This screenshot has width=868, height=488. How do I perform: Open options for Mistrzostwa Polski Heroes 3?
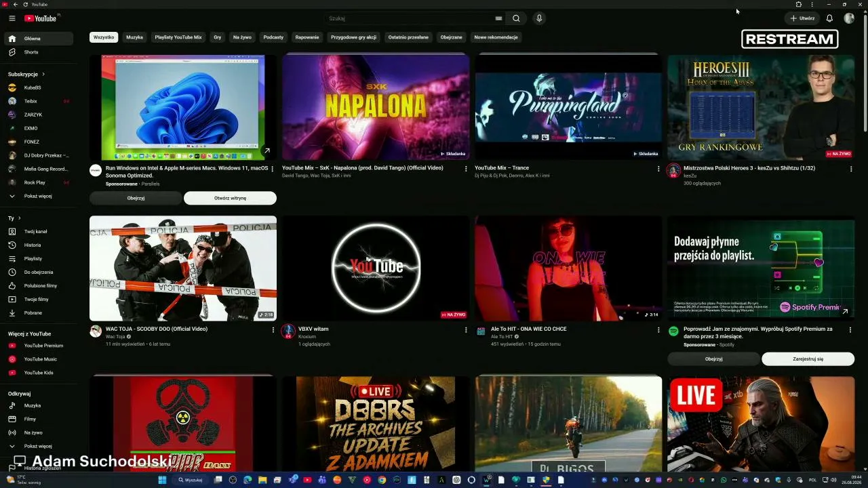coord(850,169)
